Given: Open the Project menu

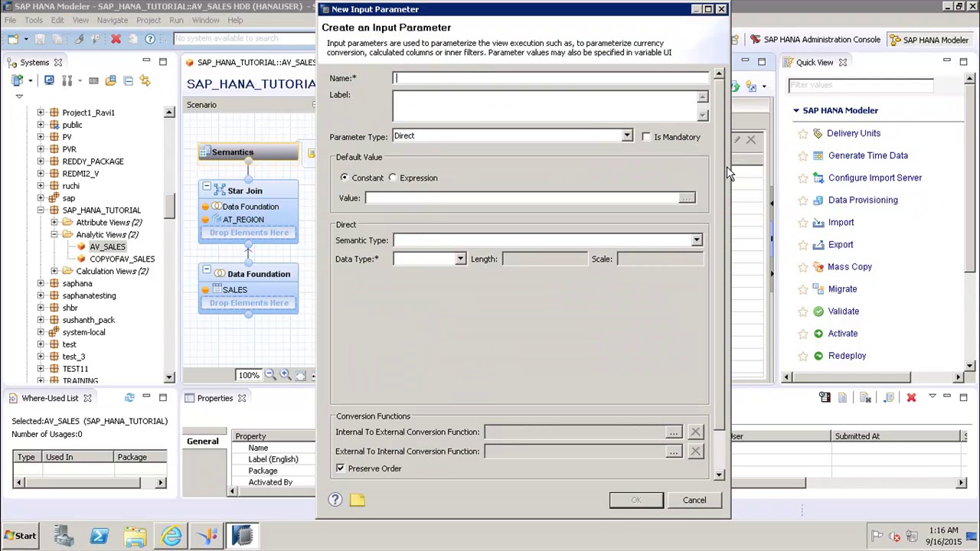Looking at the screenshot, I should 149,20.
